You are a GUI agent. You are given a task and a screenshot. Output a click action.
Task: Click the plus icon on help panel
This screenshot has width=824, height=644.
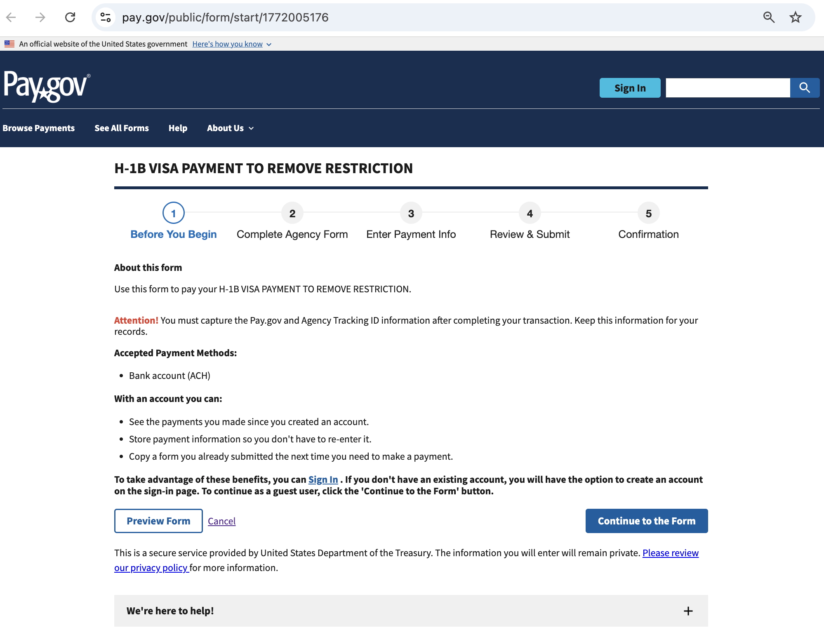688,611
